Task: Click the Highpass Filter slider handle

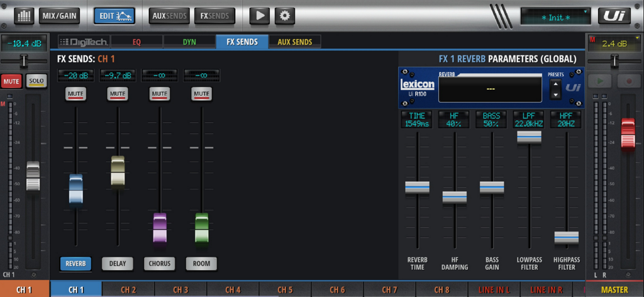Action: pos(567,237)
